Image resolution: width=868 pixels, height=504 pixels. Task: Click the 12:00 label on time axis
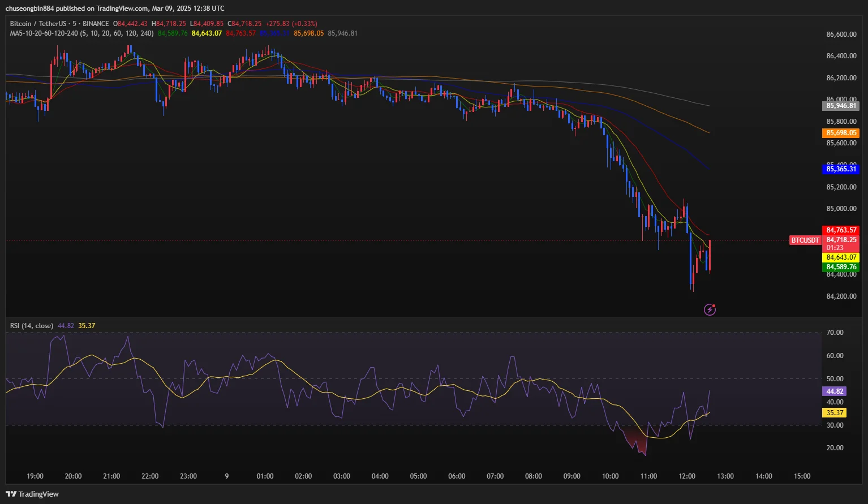coord(686,476)
